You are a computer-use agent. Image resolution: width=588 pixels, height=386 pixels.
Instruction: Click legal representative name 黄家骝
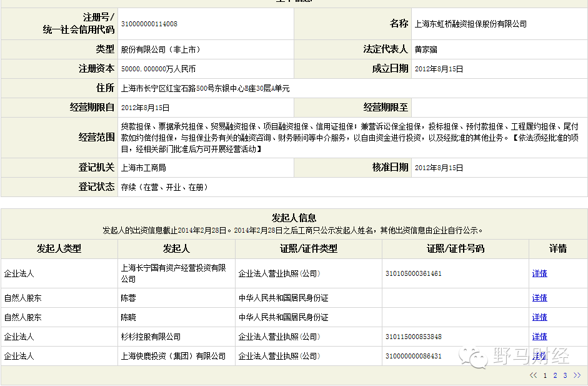pos(426,49)
